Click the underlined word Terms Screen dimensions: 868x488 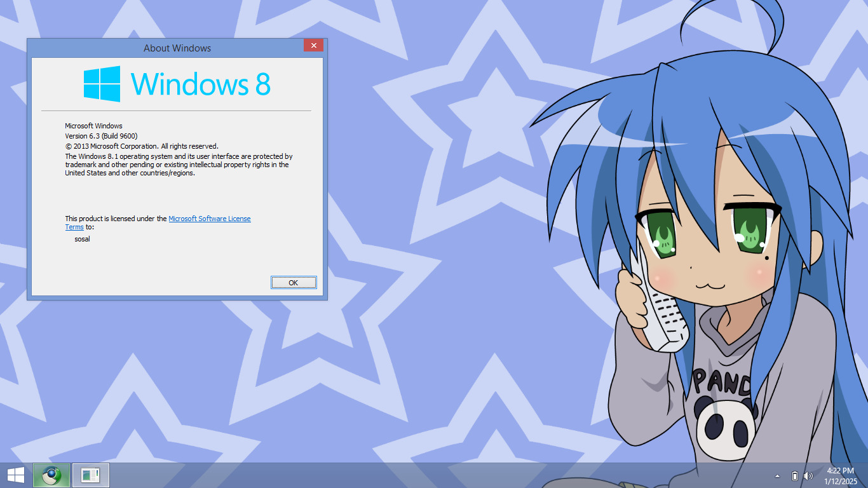coord(74,227)
